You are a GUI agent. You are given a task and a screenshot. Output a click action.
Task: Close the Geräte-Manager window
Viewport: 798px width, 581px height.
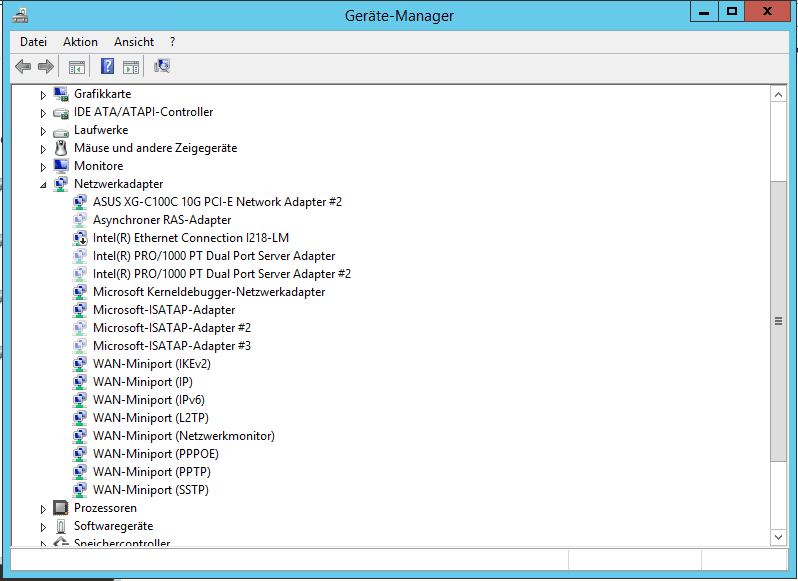767,12
